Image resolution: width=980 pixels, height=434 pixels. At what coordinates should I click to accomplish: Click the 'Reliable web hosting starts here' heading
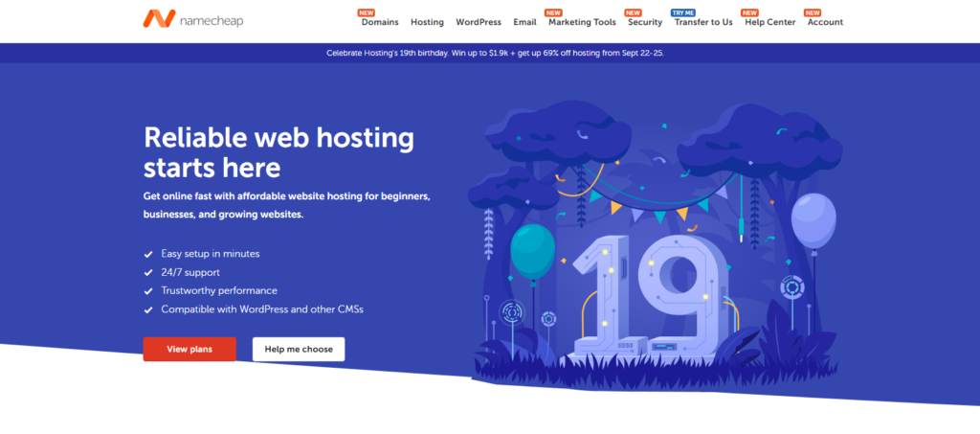point(278,153)
